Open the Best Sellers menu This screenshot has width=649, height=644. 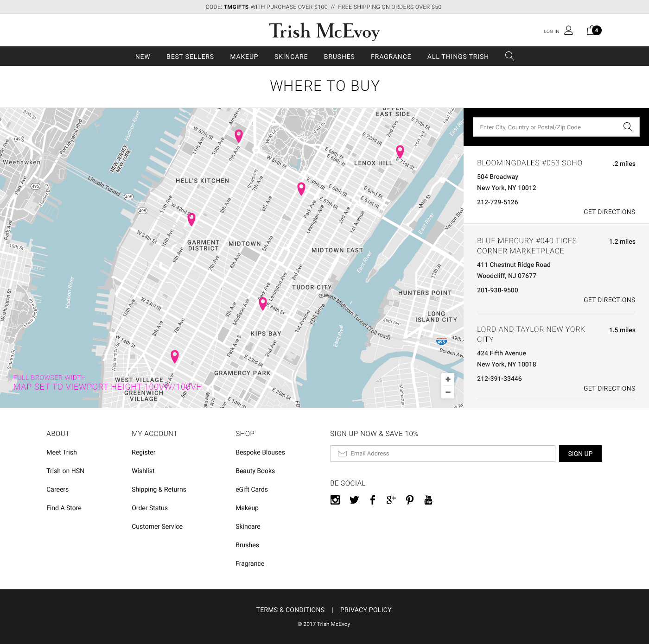click(x=190, y=57)
